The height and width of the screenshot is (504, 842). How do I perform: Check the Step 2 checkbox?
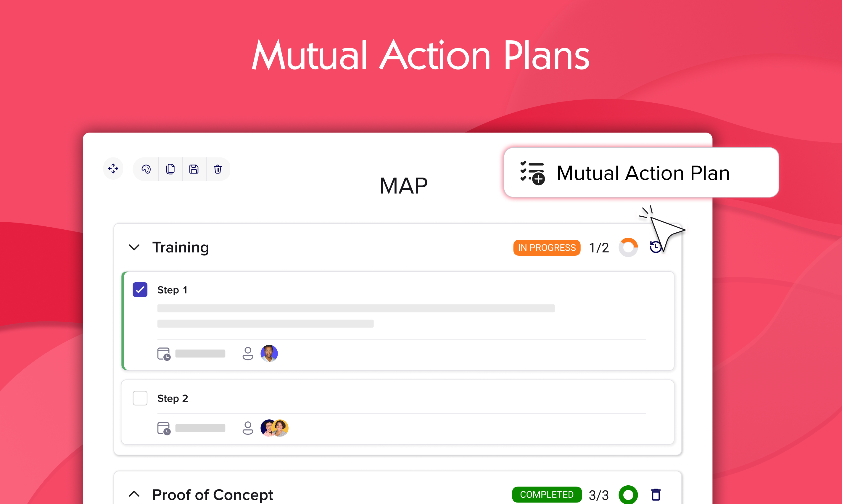pyautogui.click(x=140, y=398)
